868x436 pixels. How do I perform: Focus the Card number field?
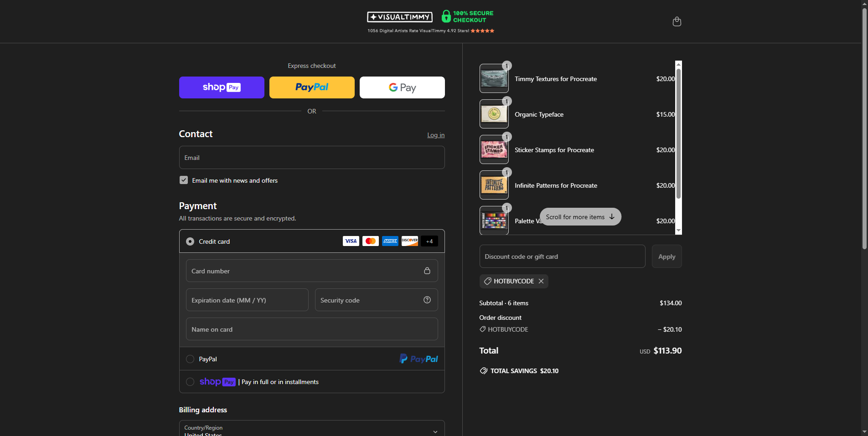[312, 271]
